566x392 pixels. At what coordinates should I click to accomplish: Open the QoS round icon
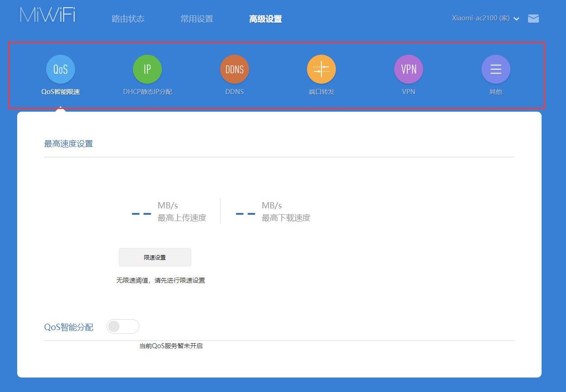[61, 69]
